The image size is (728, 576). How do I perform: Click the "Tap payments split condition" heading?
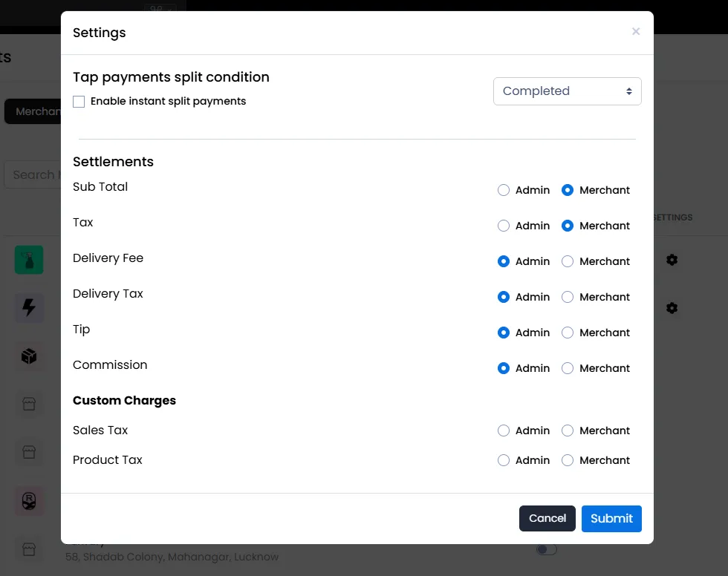point(171,77)
